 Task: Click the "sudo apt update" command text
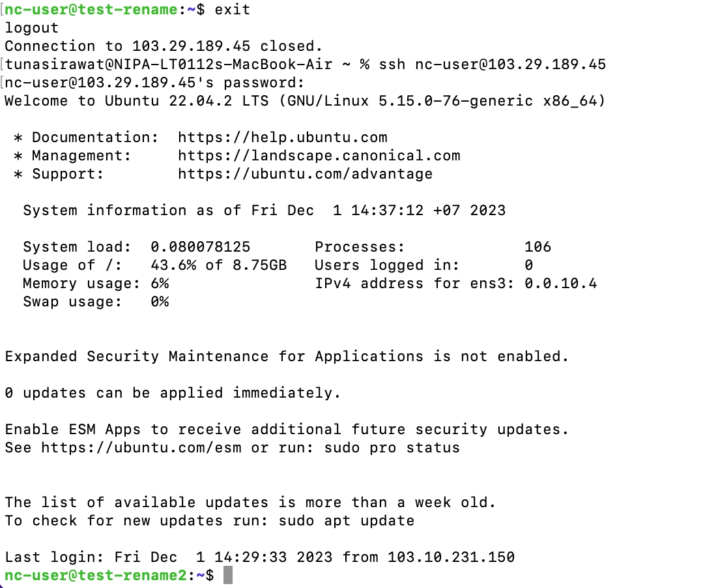coord(346,521)
